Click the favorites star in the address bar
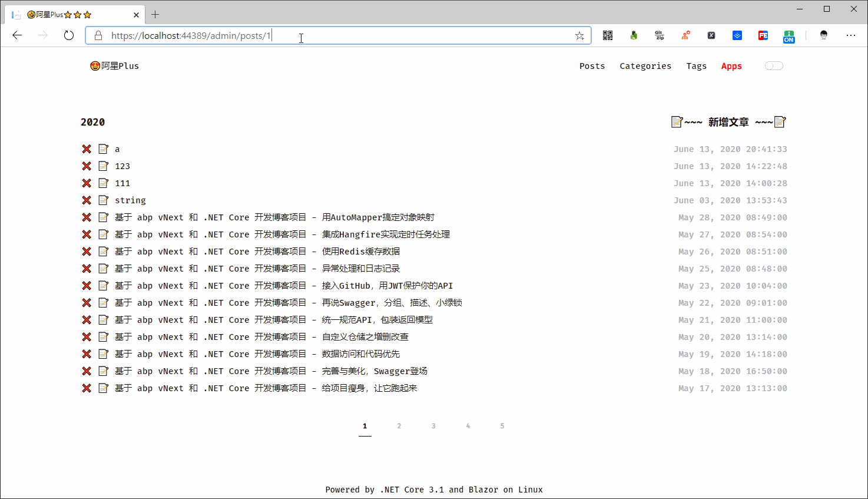This screenshot has width=868, height=499. coord(579,36)
